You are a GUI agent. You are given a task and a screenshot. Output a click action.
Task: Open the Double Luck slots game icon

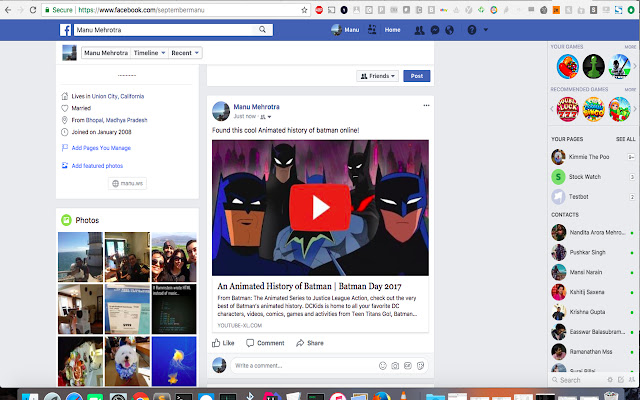click(567, 109)
